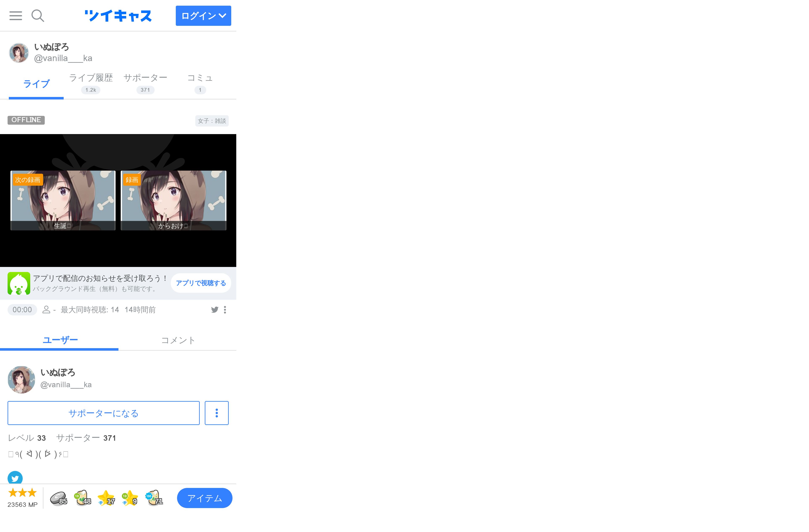Click the viewer count person icon
The image size is (809, 532).
point(46,310)
